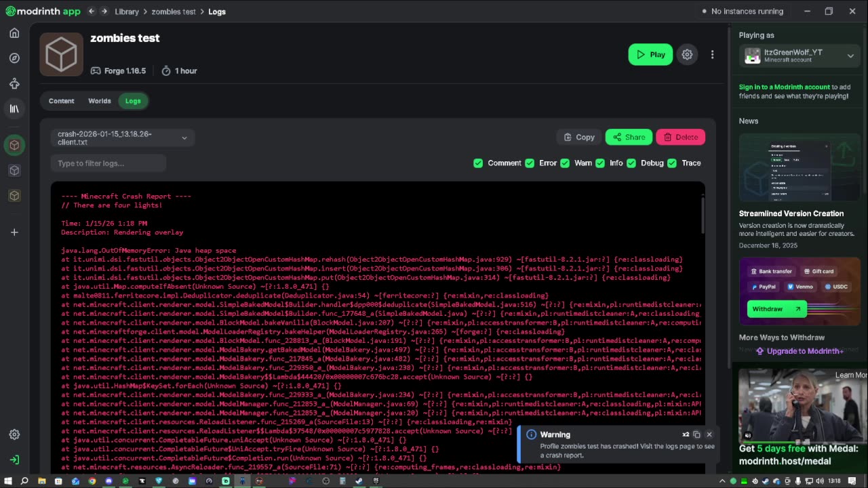This screenshot has height=488, width=868.
Task: Click the log filter text field
Action: click(108, 163)
